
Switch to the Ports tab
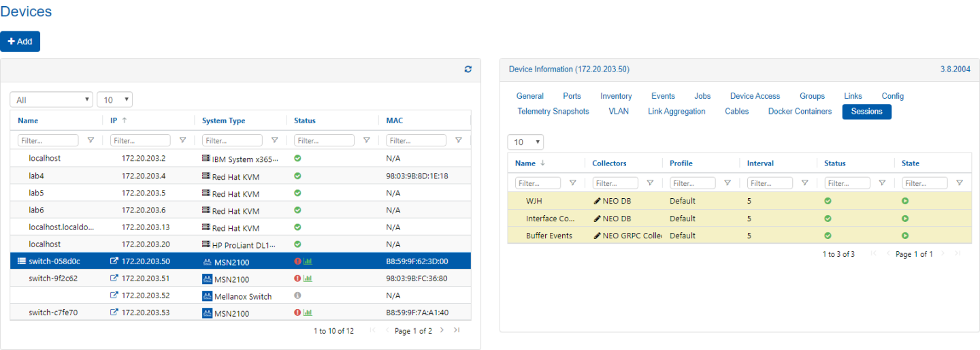572,96
